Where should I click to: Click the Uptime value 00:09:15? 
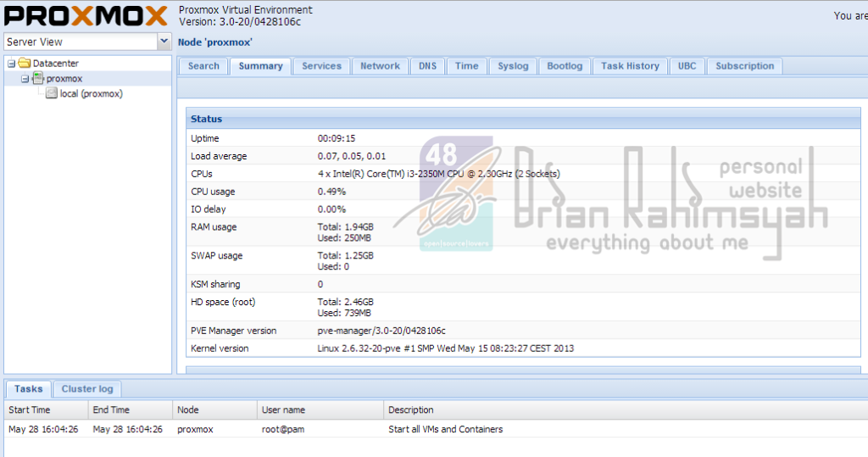[x=336, y=138]
